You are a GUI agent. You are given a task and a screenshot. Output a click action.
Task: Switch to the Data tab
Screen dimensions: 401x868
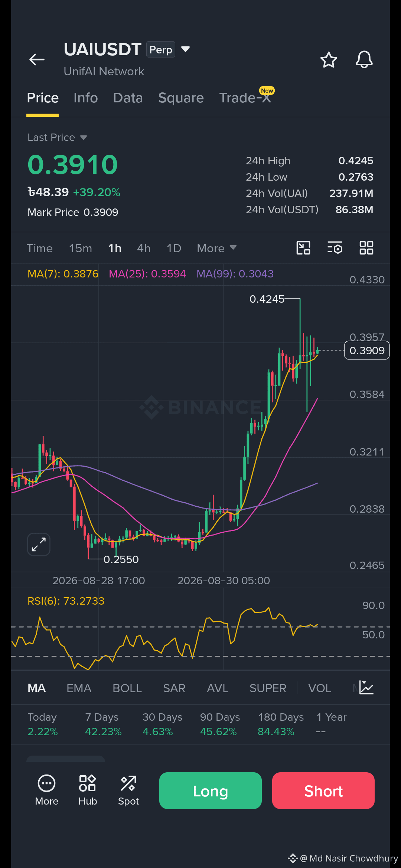pos(128,98)
